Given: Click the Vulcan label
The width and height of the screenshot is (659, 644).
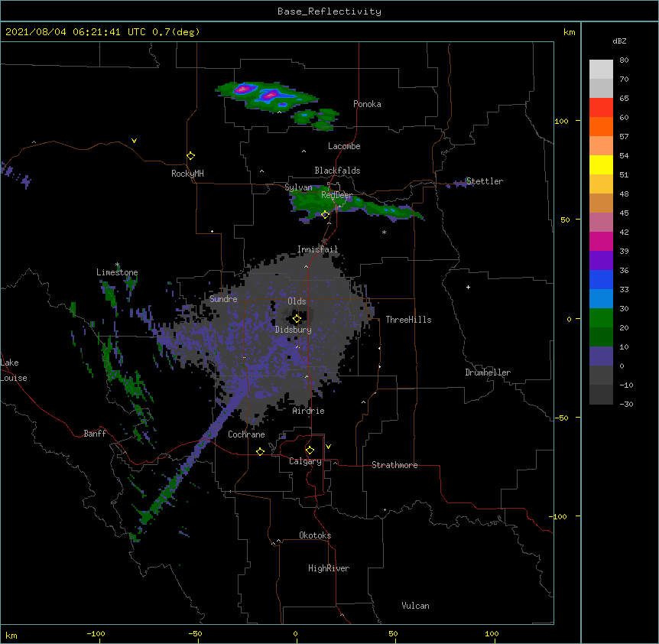Looking at the screenshot, I should click(x=415, y=606).
